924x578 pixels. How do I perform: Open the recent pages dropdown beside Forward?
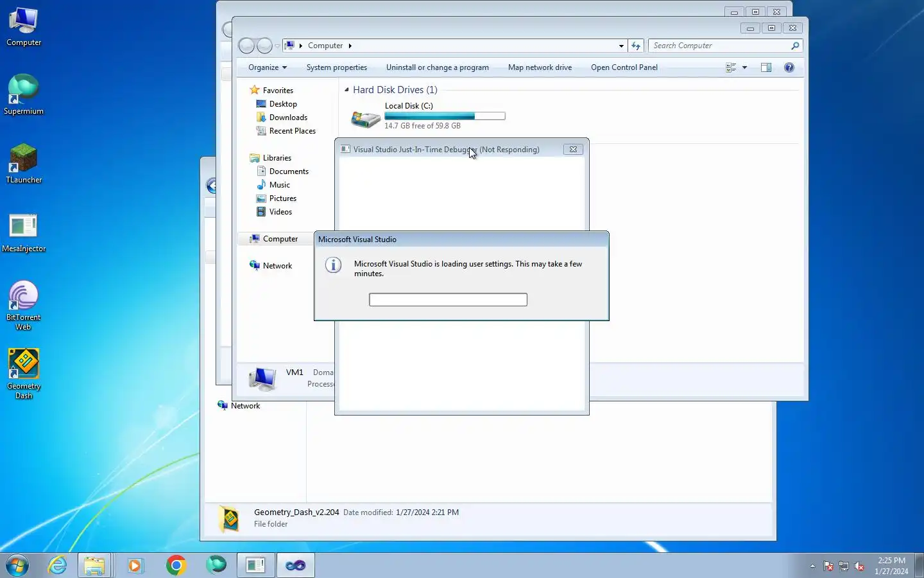point(277,46)
